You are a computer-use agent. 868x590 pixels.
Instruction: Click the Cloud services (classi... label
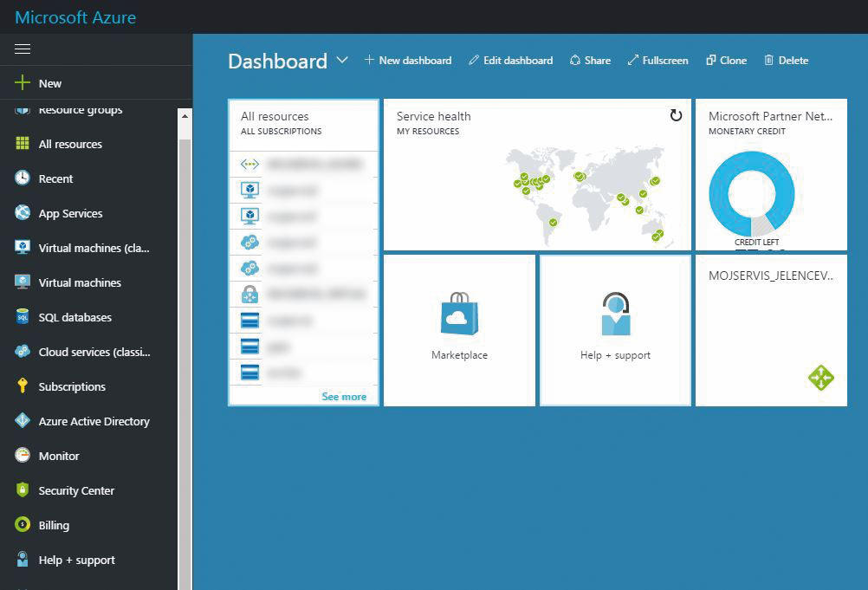pos(94,352)
